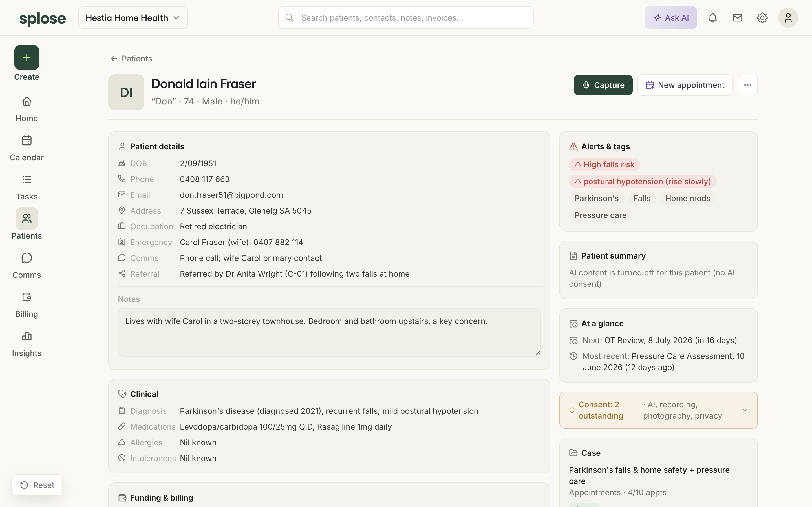
Task: Open the settings gear icon
Action: tap(762, 18)
